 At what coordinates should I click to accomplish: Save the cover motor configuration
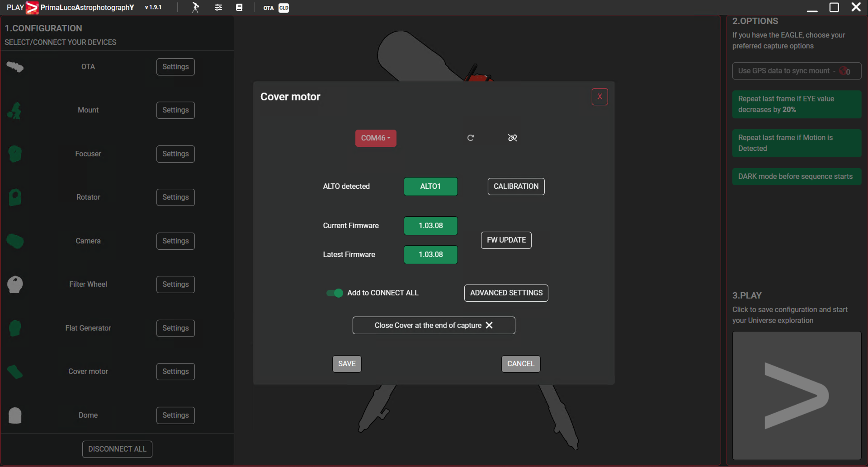tap(347, 364)
